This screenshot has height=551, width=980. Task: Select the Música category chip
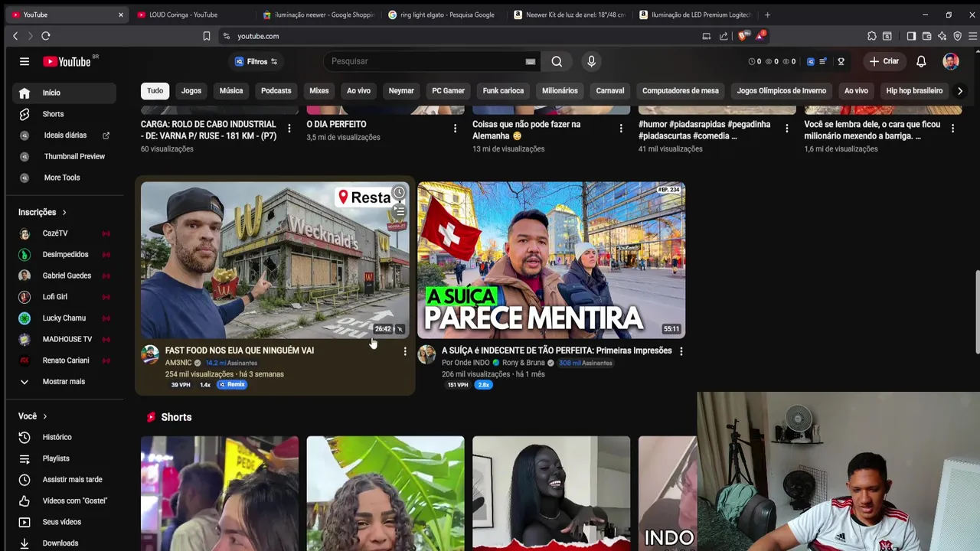[x=231, y=90]
